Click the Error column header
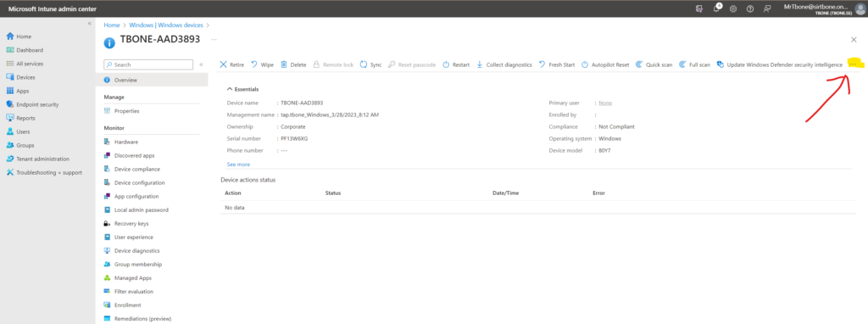This screenshot has width=868, height=324. 598,193
